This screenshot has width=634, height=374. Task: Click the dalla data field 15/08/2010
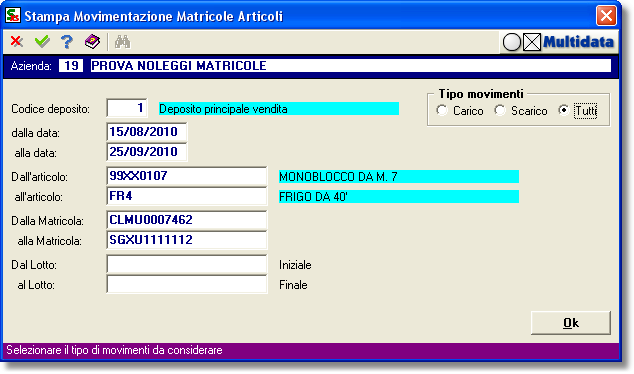tap(147, 132)
